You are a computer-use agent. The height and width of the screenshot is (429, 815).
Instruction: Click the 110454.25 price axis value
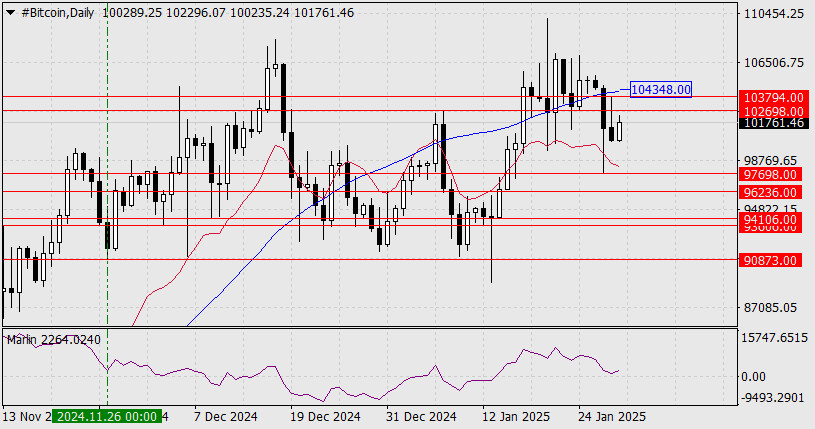click(x=774, y=14)
